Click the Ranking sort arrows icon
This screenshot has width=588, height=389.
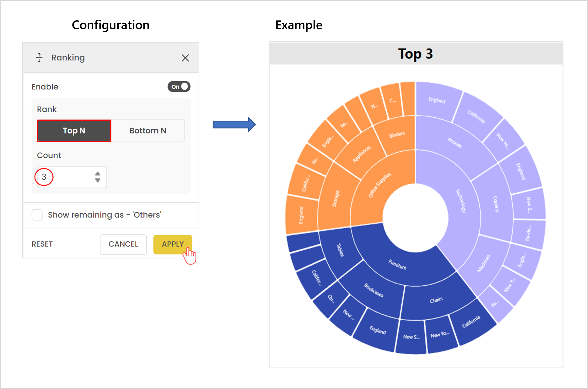[39, 58]
